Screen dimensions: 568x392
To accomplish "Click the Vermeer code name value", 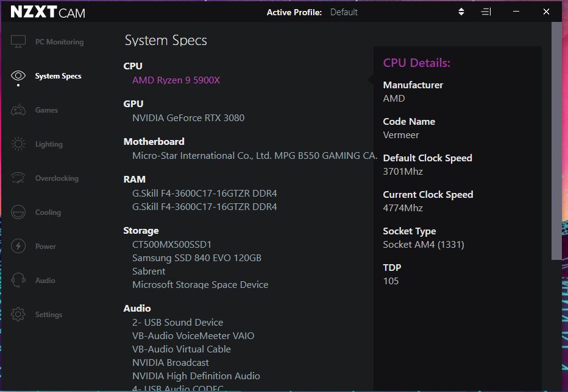I will [x=401, y=135].
